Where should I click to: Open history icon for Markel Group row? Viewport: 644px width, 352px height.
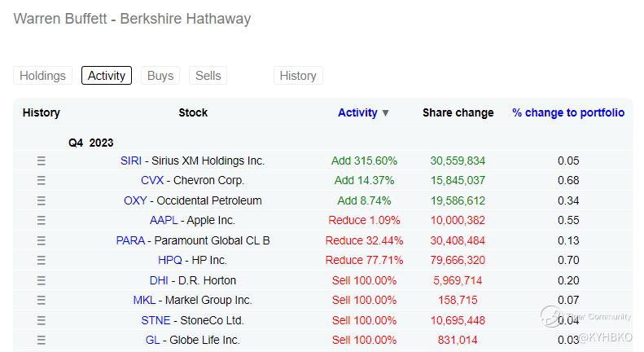(x=41, y=300)
